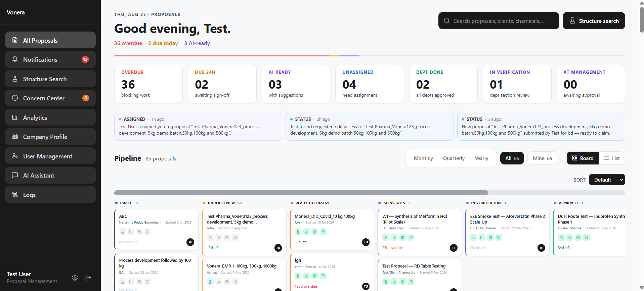Open AI Assistant in the sidebar
Screen dimensions: 644x291
pos(50,175)
